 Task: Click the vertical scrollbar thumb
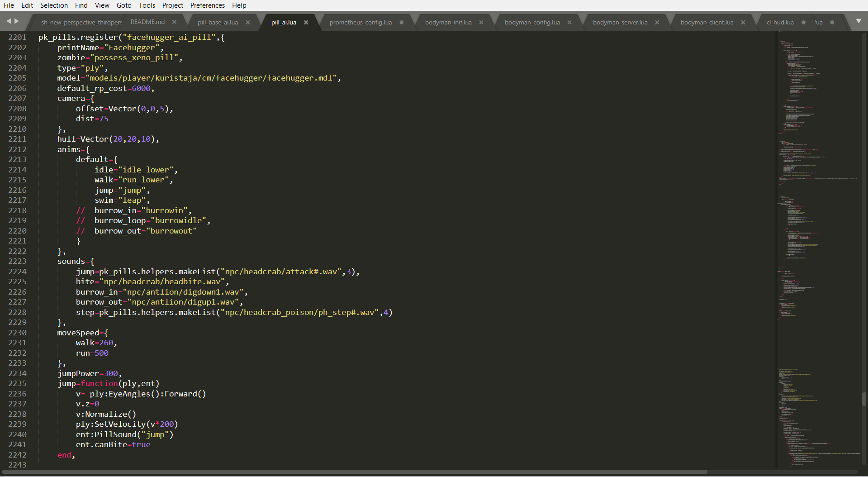click(x=864, y=399)
